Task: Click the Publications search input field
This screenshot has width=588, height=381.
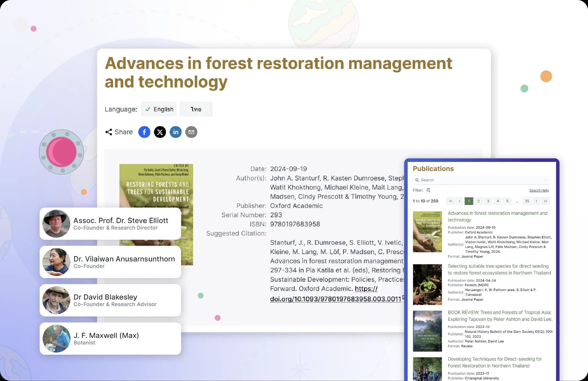Action: coord(481,180)
